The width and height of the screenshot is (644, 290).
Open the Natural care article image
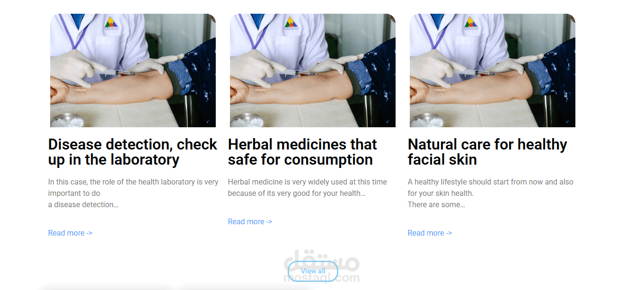493,70
